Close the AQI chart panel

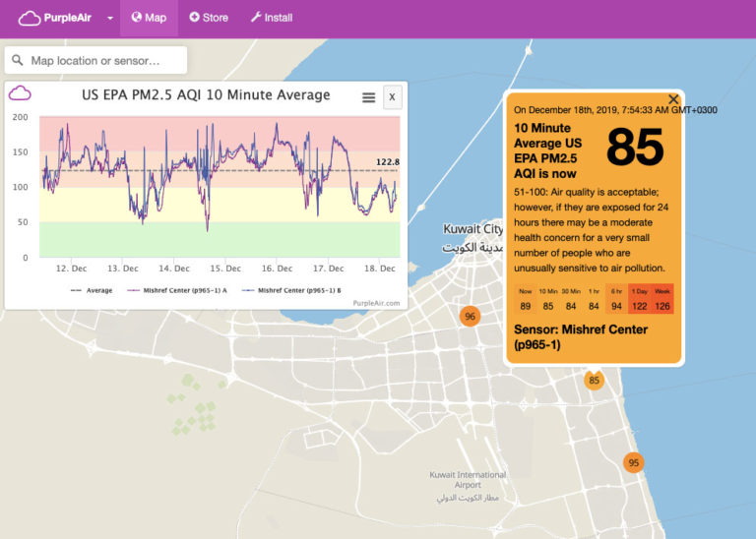click(393, 97)
